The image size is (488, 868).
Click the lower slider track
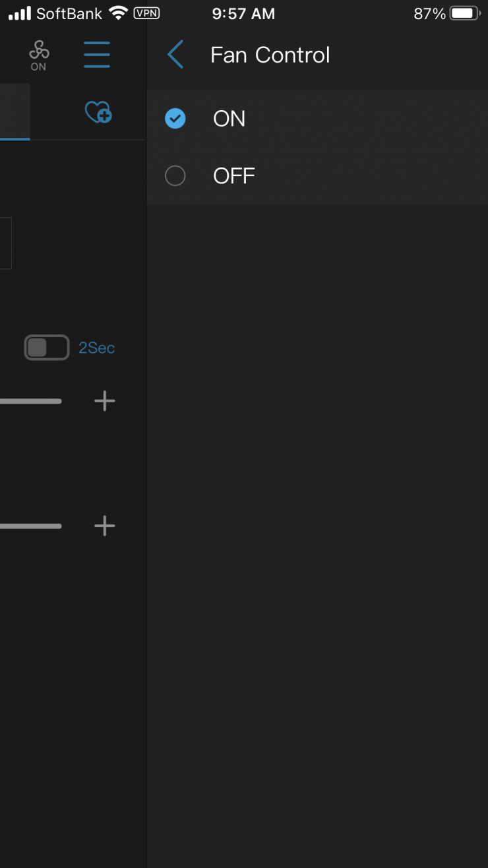(30, 526)
